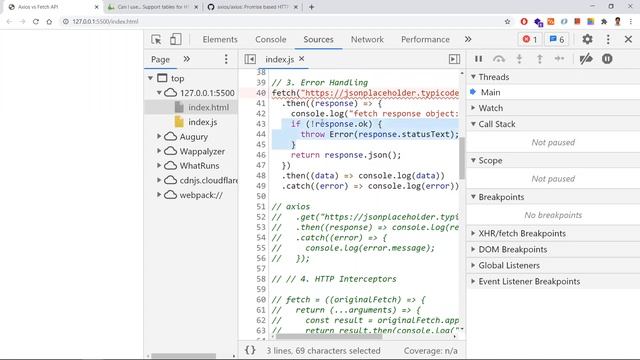Select the Sources tab
Screen dimensions: 640x360
[x=318, y=39]
